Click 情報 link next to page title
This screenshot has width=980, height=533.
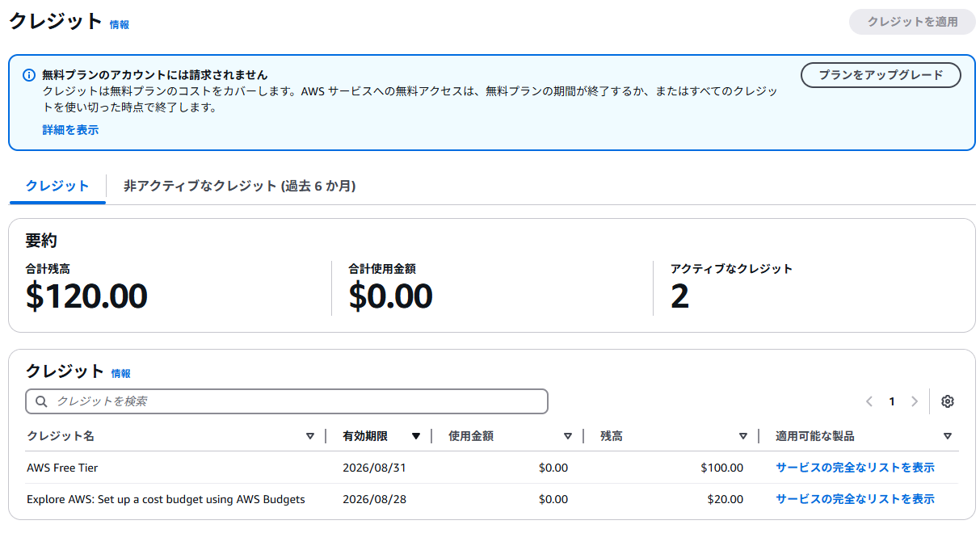(120, 25)
